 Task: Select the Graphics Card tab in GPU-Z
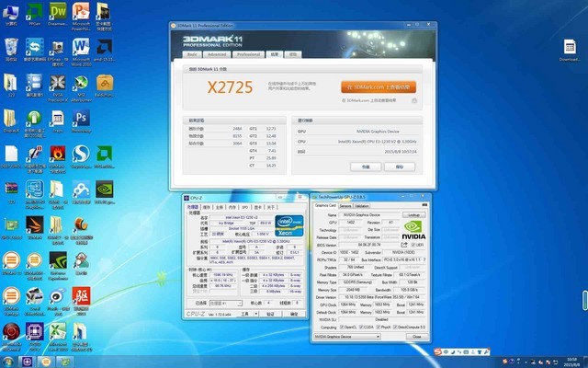click(x=325, y=205)
